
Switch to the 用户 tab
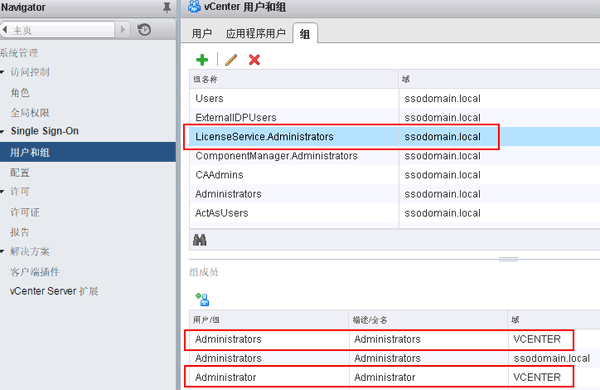click(202, 34)
